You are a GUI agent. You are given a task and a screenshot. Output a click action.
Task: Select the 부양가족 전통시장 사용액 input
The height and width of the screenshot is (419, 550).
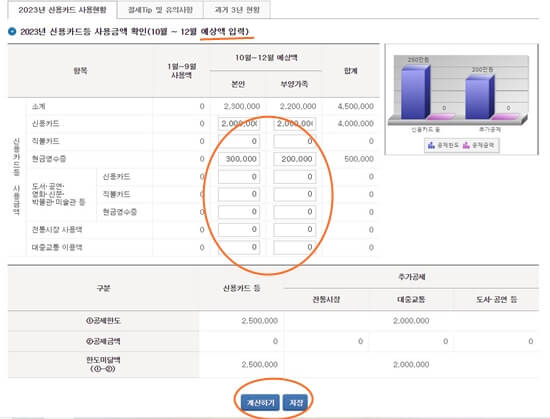point(295,229)
